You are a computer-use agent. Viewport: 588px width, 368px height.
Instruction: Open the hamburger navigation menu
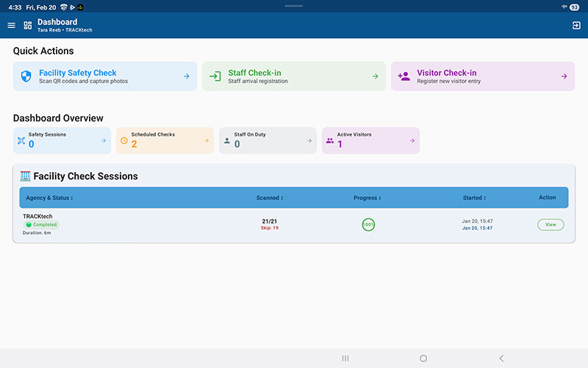(x=11, y=25)
